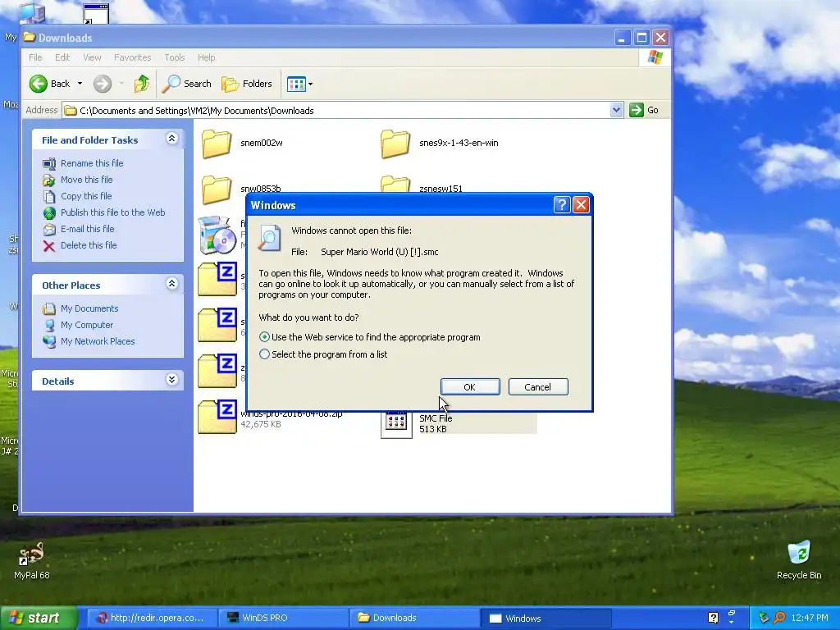Close the Windows cannot open dialog
The width and height of the screenshot is (840, 630).
[582, 204]
